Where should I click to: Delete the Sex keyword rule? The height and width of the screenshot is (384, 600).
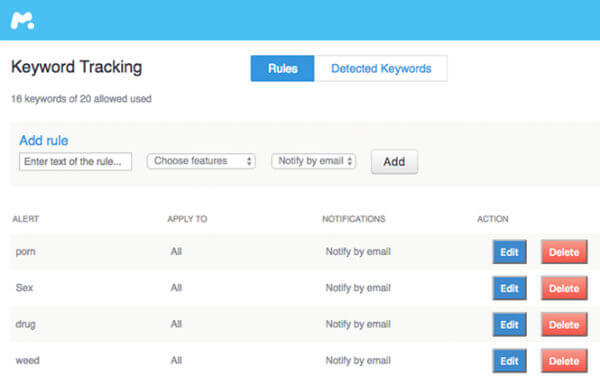[564, 288]
